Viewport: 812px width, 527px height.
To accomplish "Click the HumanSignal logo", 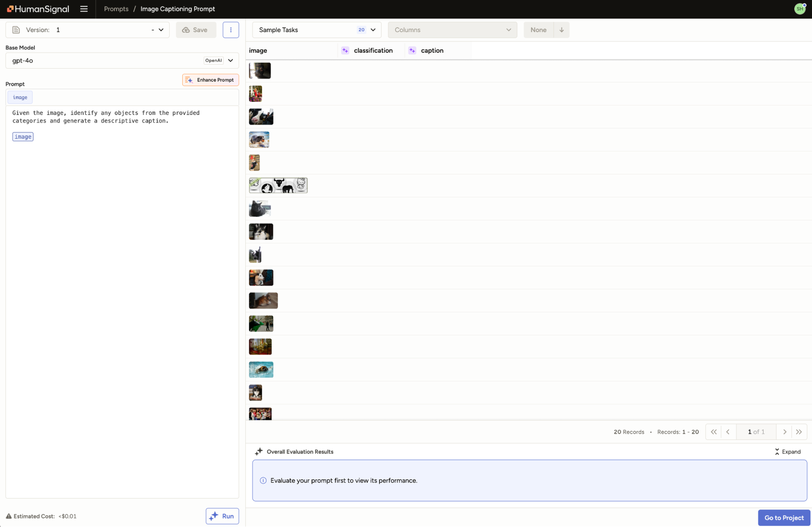I will pyautogui.click(x=38, y=9).
